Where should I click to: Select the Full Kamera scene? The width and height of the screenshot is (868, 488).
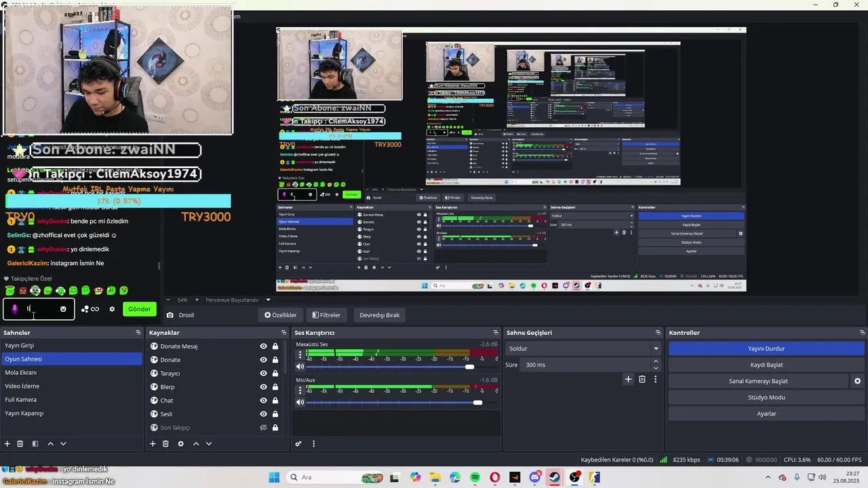click(x=72, y=400)
